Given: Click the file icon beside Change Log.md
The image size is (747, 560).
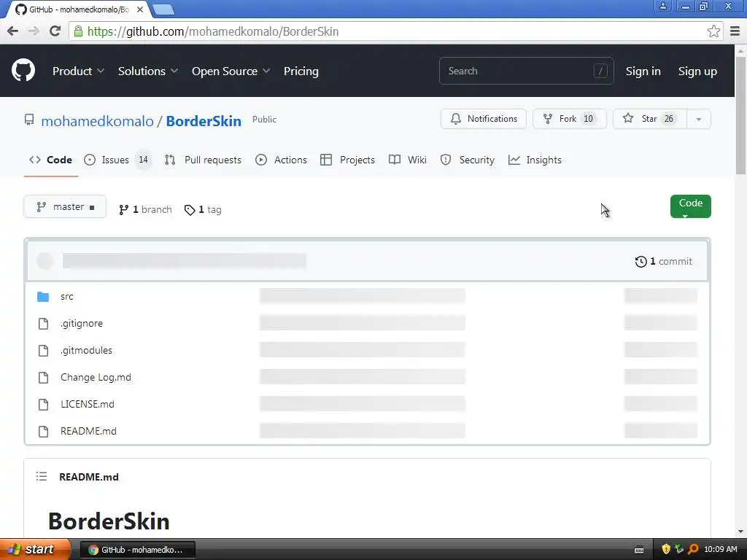Looking at the screenshot, I should click(43, 378).
